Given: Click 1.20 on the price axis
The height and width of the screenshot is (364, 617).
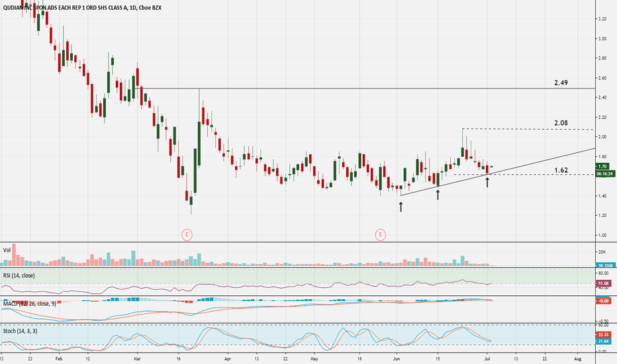Looking at the screenshot, I should [602, 216].
